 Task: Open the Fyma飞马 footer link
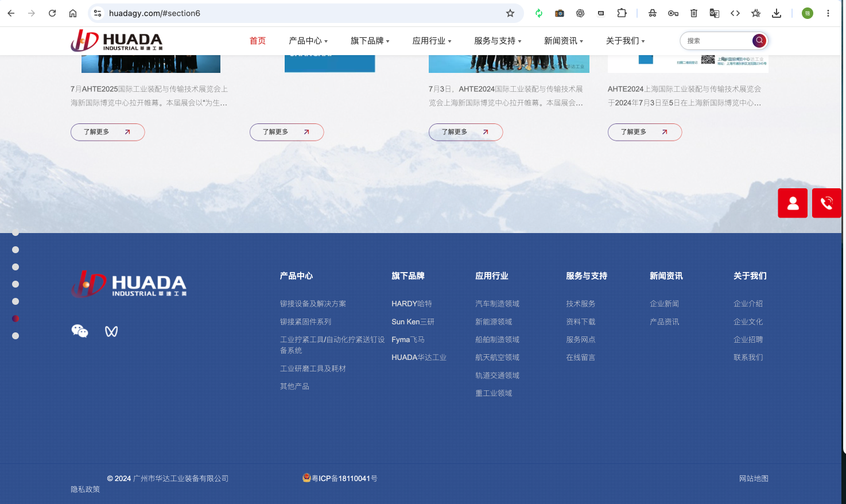[x=408, y=339]
